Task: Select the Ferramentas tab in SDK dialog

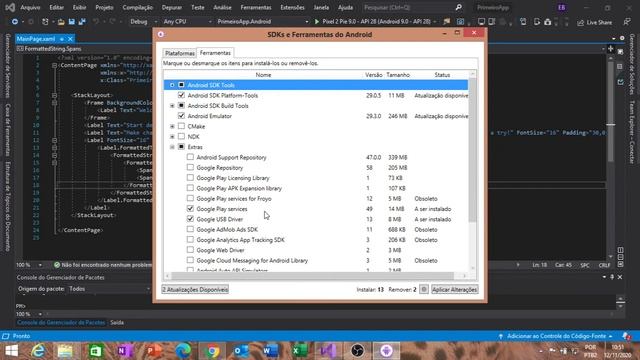Action: 215,53
